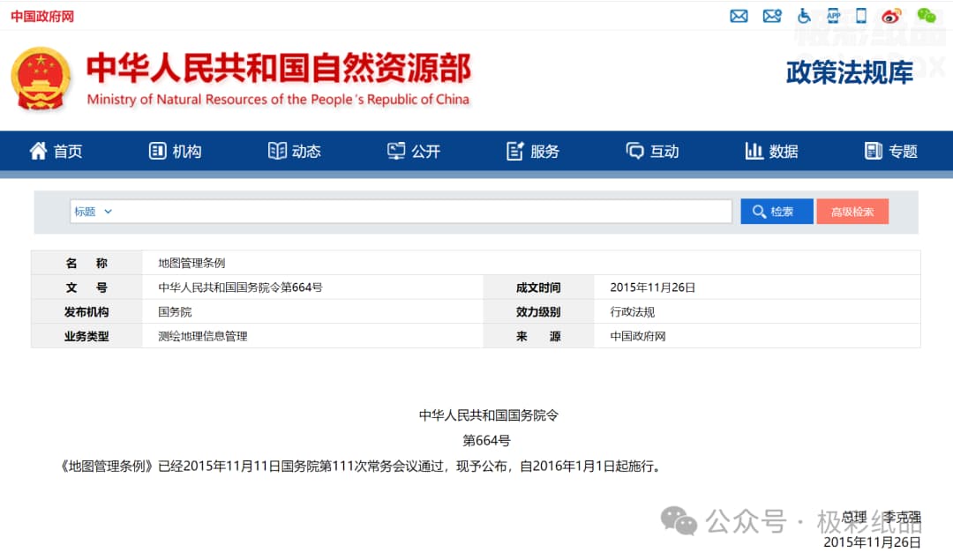Select 测绘地理信息管理 business type value

coord(202,336)
